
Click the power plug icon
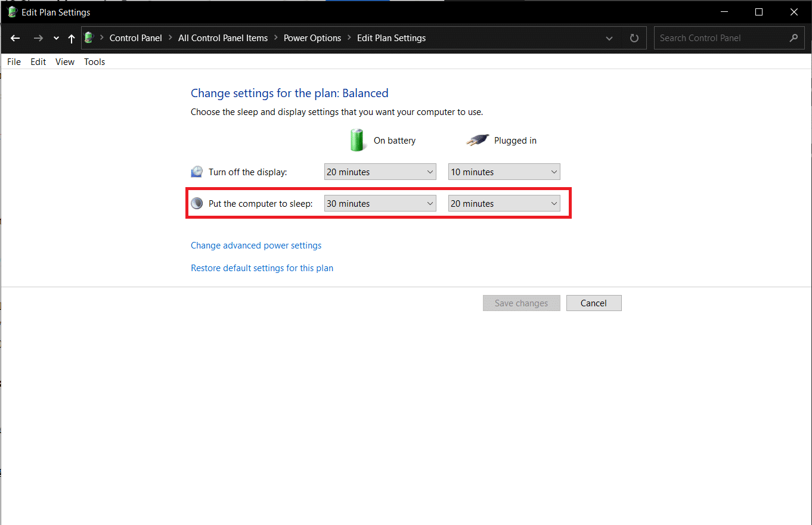point(477,141)
